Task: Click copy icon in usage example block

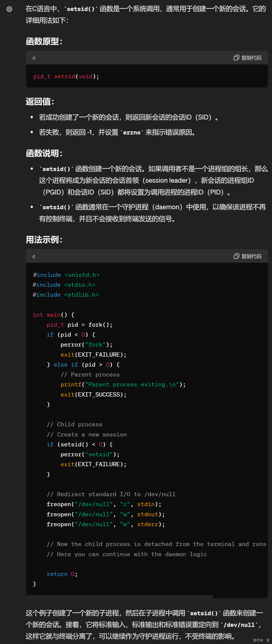Action: (236, 256)
